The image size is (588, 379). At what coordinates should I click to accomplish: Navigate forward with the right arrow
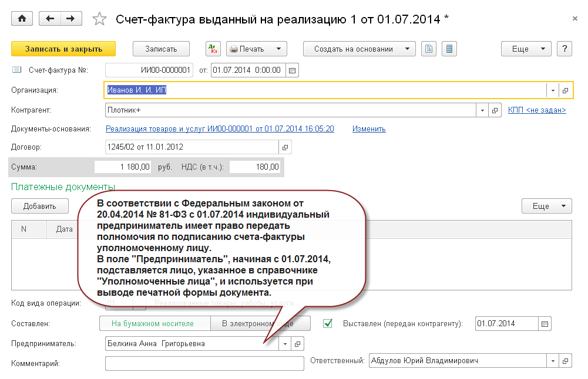pos(70,19)
